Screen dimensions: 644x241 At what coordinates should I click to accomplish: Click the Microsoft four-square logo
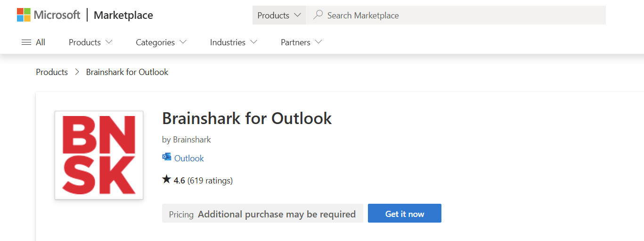(x=24, y=15)
